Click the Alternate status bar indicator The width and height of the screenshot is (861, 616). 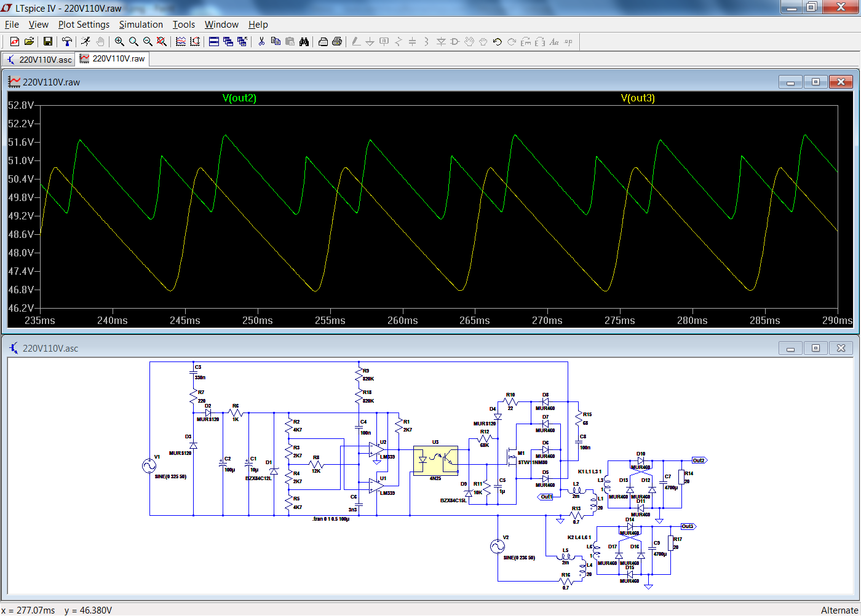click(x=839, y=610)
